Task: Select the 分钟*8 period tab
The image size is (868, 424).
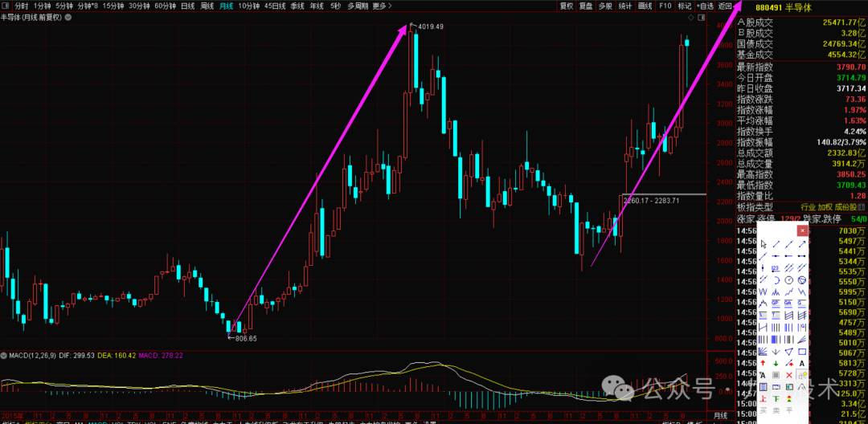Action: click(x=88, y=6)
